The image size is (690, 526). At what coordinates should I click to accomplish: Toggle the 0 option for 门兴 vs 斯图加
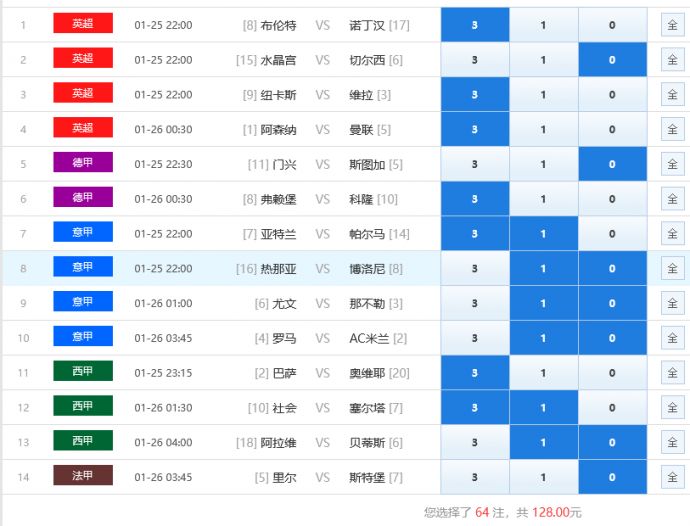tap(612, 164)
